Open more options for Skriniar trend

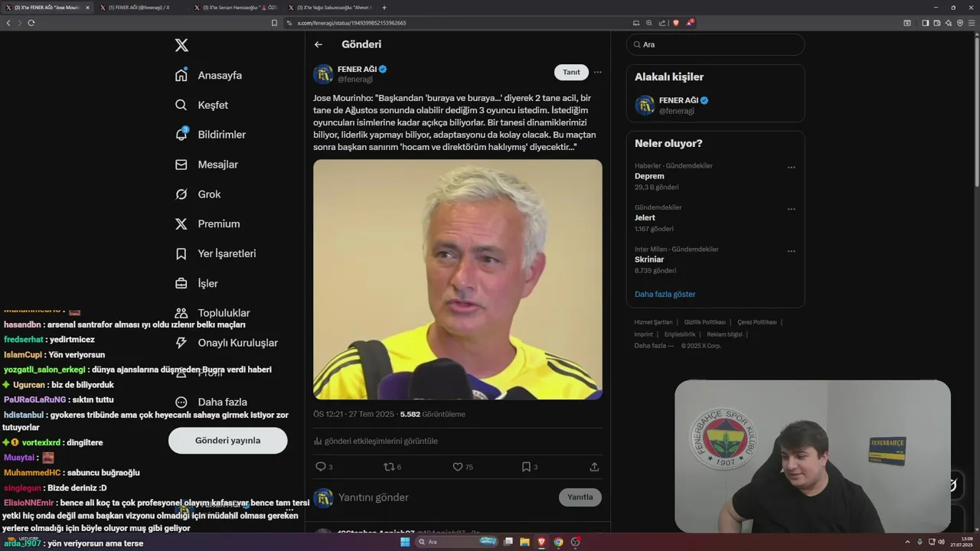[792, 251]
